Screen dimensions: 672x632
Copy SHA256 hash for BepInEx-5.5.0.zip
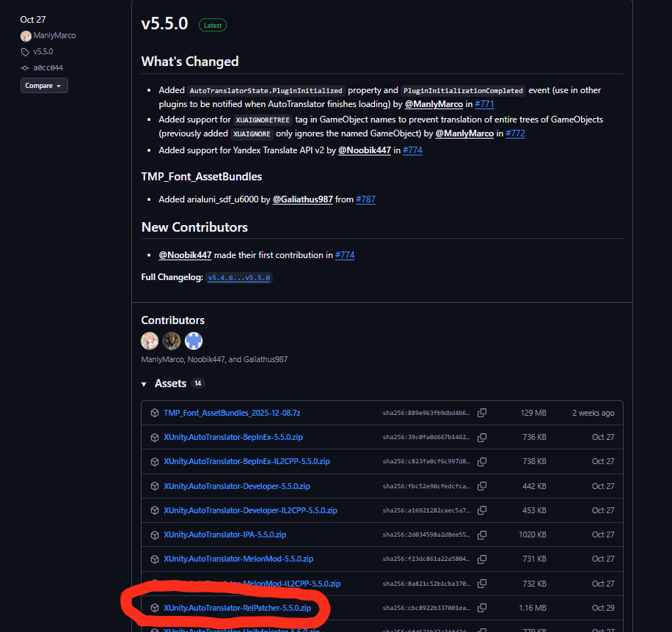coord(482,437)
